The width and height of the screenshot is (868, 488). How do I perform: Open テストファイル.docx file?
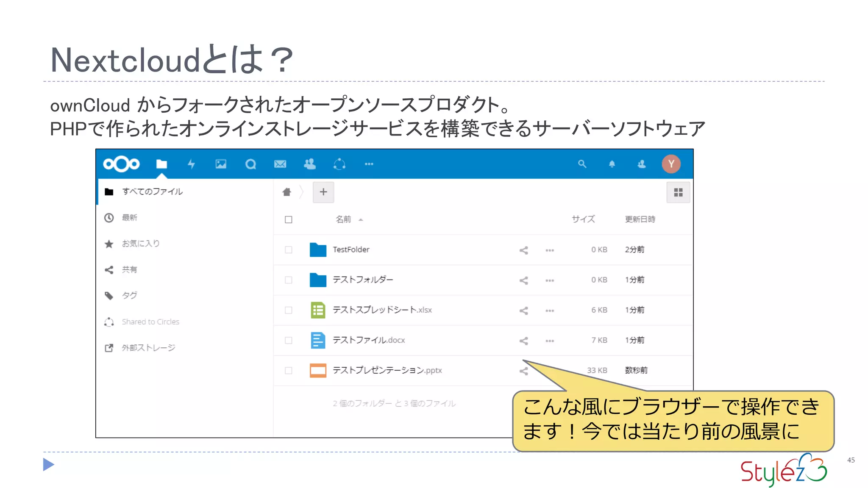(x=369, y=340)
